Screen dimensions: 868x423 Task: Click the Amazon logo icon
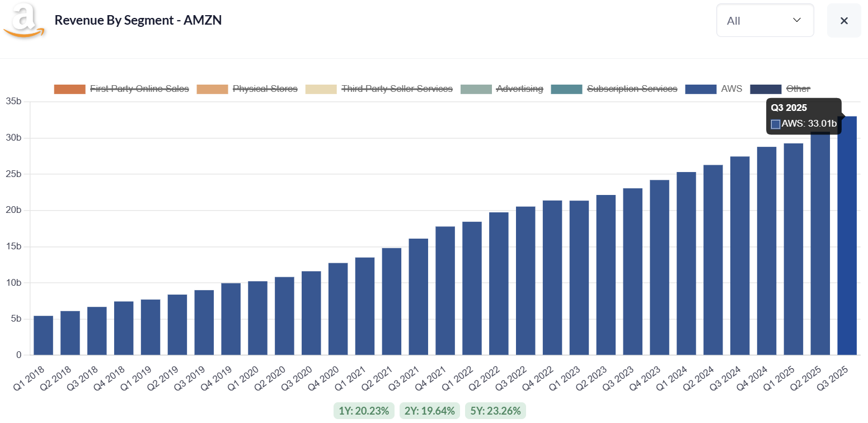24,20
